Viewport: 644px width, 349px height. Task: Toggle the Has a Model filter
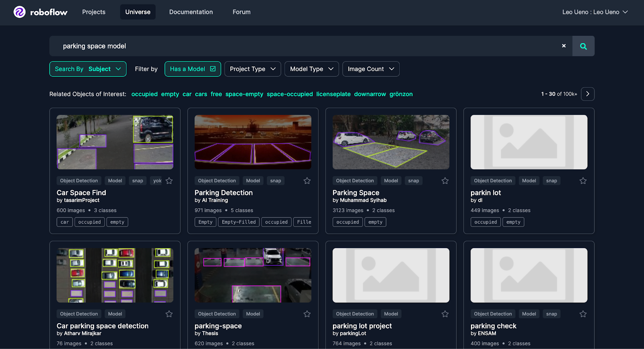click(193, 69)
